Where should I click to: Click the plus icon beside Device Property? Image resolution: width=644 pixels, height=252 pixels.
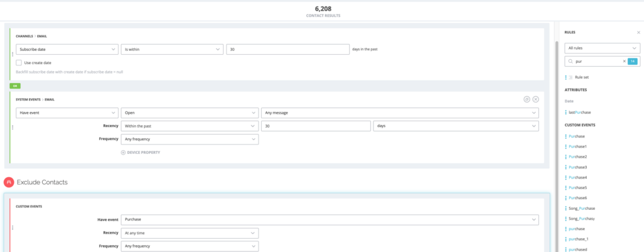pos(123,153)
